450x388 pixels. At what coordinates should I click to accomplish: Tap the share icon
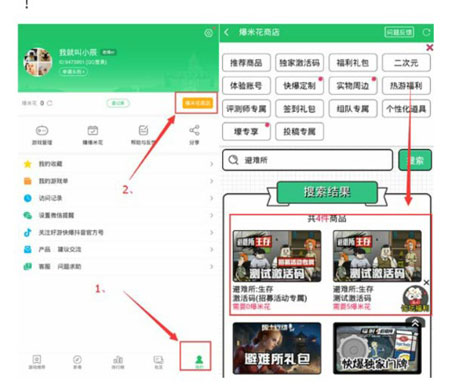click(194, 130)
